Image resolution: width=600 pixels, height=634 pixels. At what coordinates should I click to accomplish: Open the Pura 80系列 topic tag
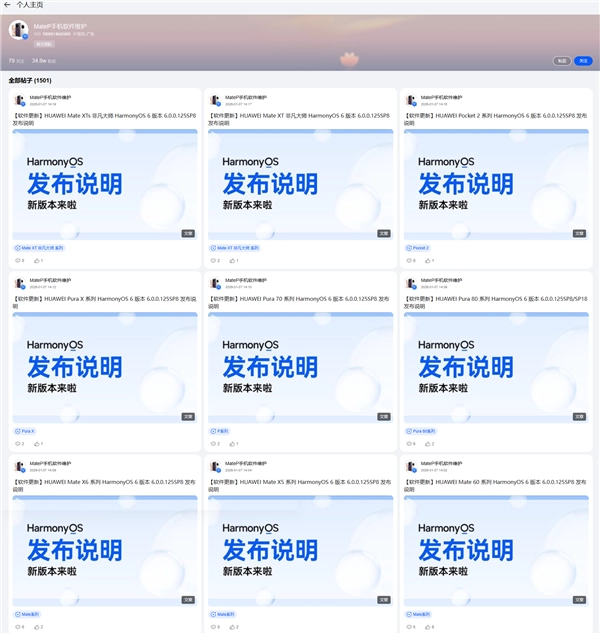pos(421,431)
